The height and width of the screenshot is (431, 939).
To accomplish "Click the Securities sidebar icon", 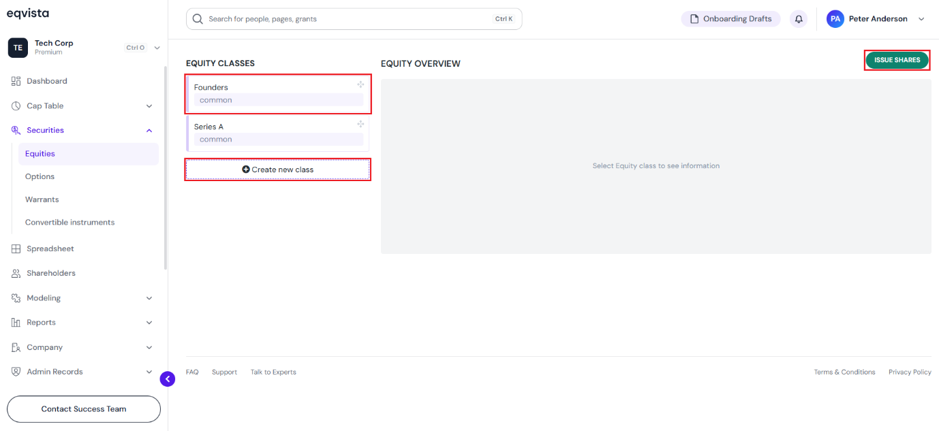I will [16, 130].
